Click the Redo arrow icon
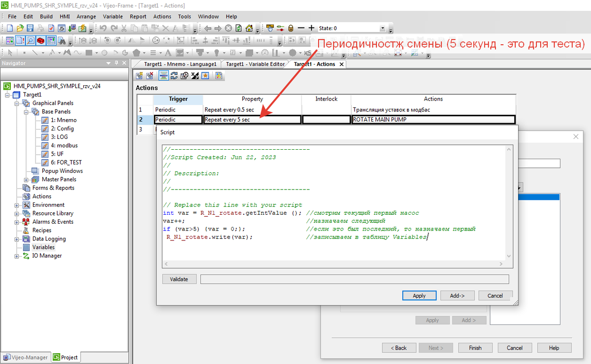The image size is (591, 364). coord(114,28)
